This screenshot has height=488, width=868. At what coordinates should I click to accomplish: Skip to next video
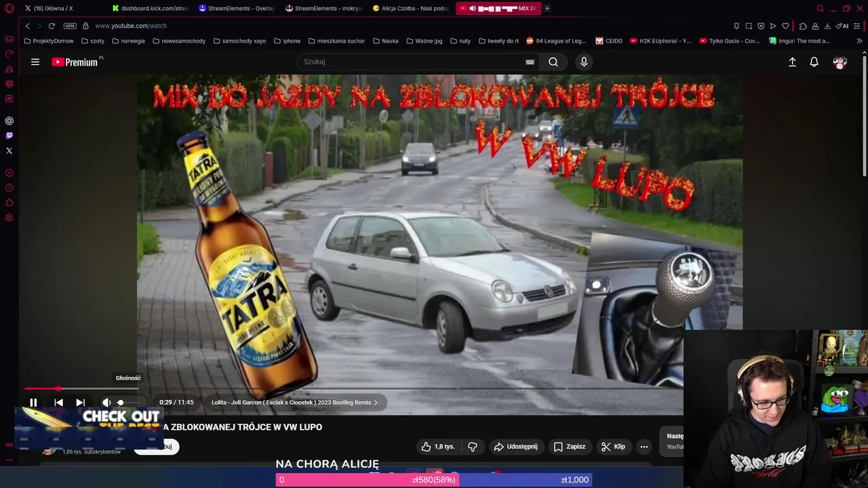(80, 403)
